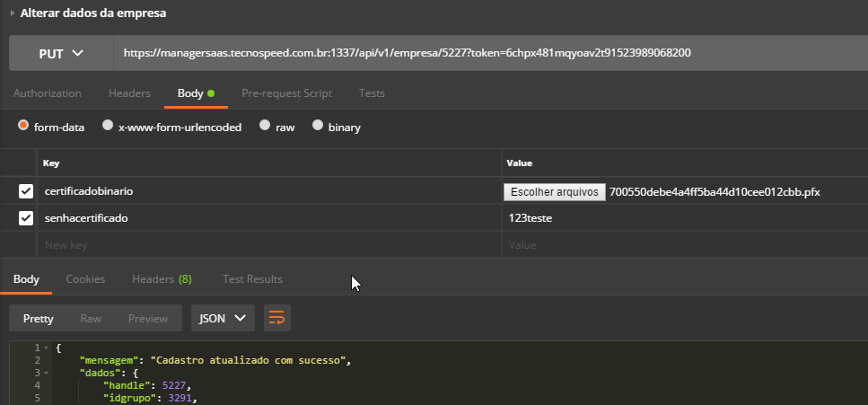Collapse the dados object at line 3
The width and height of the screenshot is (868, 405).
[46, 373]
